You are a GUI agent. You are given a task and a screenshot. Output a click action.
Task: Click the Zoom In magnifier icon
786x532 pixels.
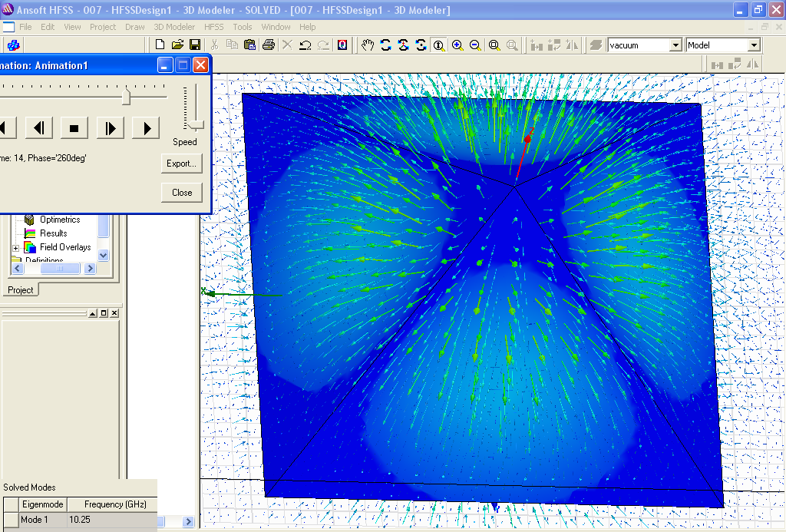click(457, 45)
